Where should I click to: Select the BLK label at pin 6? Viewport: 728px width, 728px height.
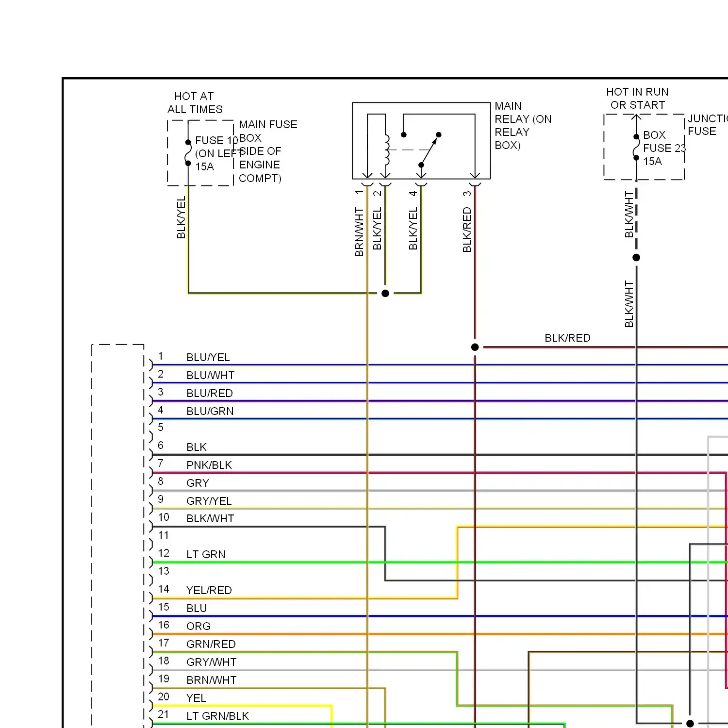[197, 447]
